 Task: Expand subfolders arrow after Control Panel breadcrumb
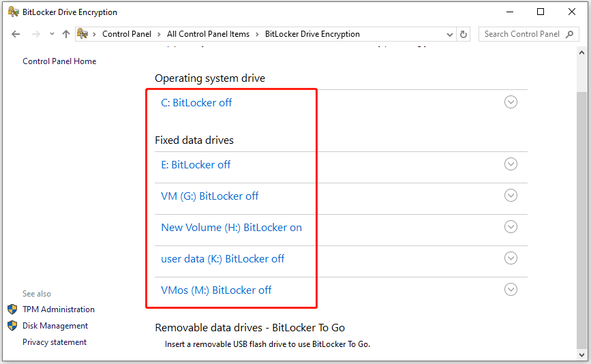(x=159, y=34)
